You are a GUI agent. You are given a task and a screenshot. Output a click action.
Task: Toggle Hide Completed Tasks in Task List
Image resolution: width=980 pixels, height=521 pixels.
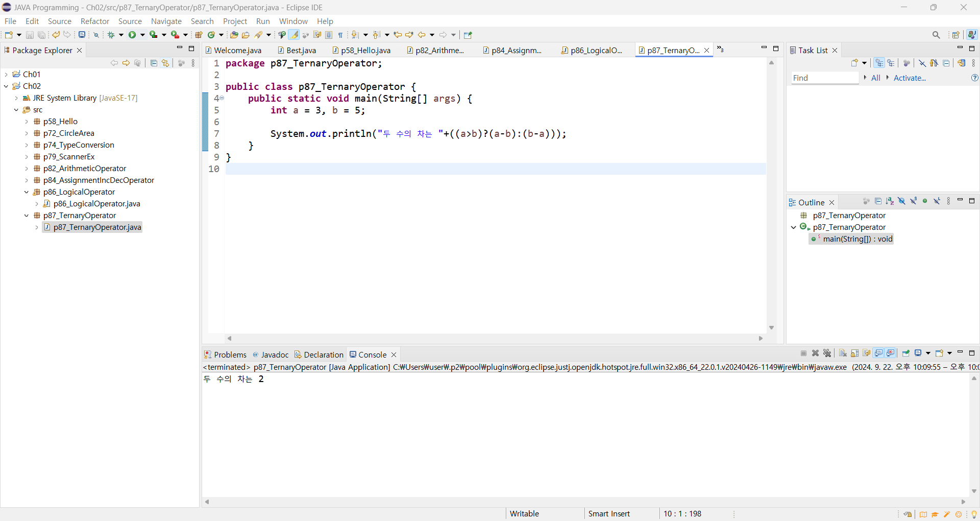(x=922, y=63)
